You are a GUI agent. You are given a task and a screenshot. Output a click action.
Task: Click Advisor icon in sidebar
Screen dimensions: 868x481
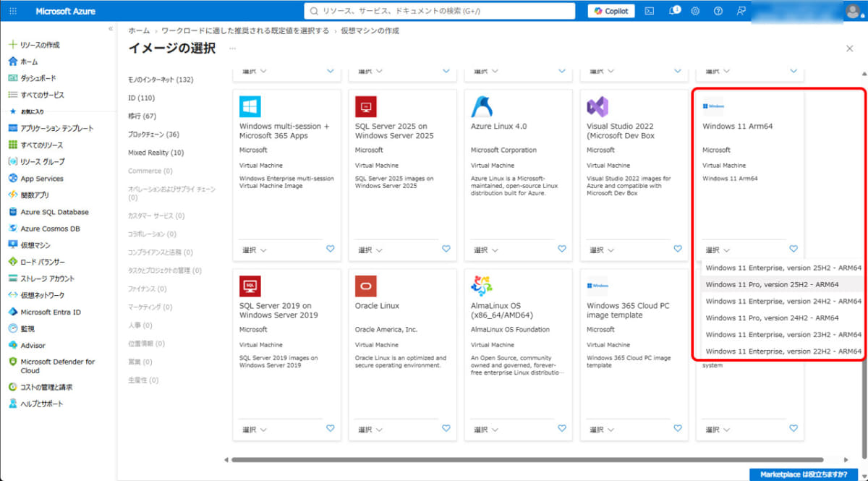pyautogui.click(x=12, y=346)
